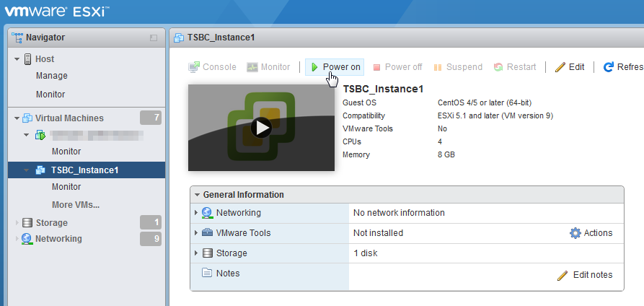Click 'ESXi 5.1 and later (VM version 9)'

(495, 115)
